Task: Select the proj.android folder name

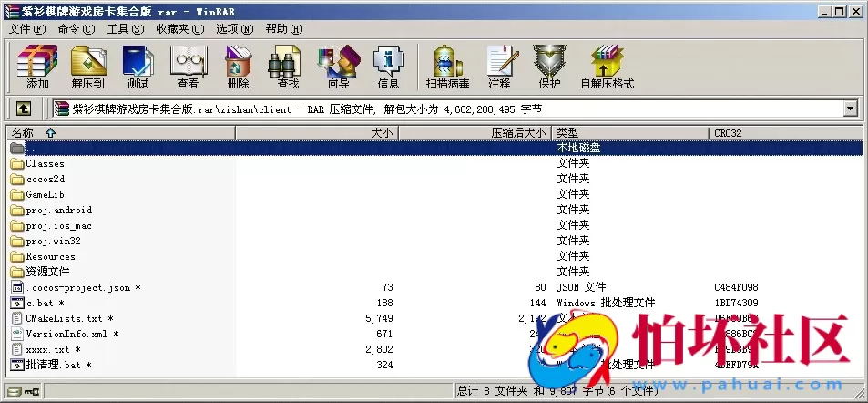Action: pos(58,210)
